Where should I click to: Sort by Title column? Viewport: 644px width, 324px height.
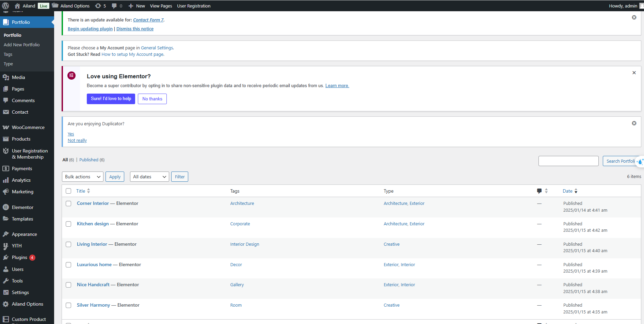pyautogui.click(x=83, y=191)
